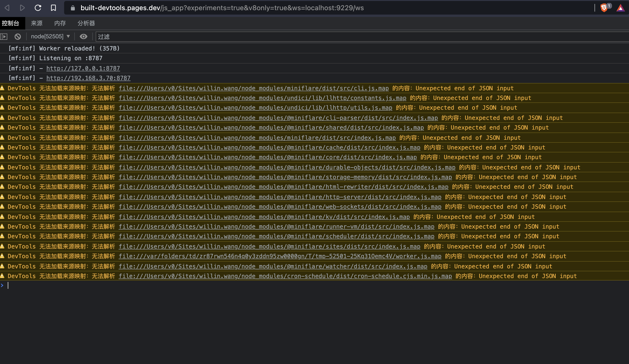The width and height of the screenshot is (629, 364).
Task: Expand the undici constants.js.map warning entry
Action: (x=2, y=98)
